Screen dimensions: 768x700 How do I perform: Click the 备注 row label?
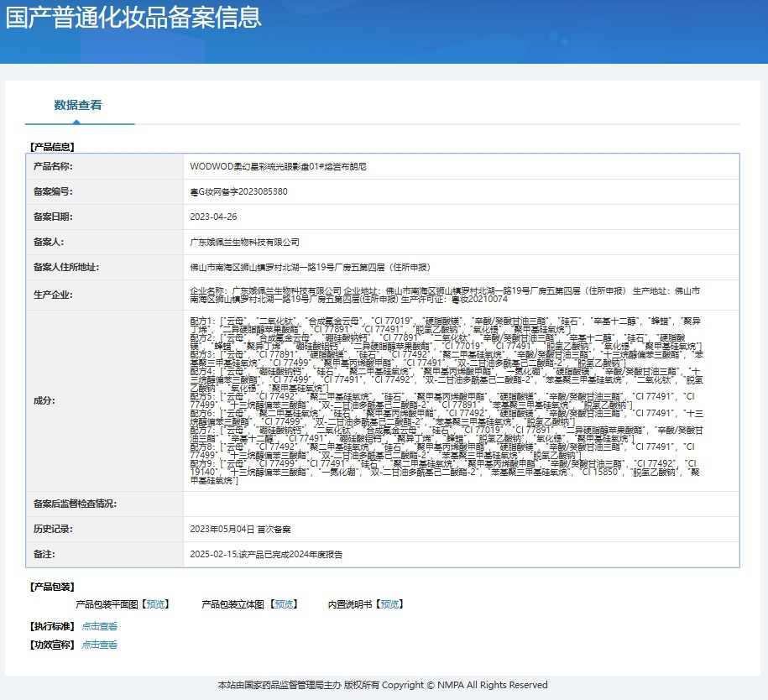click(x=44, y=555)
